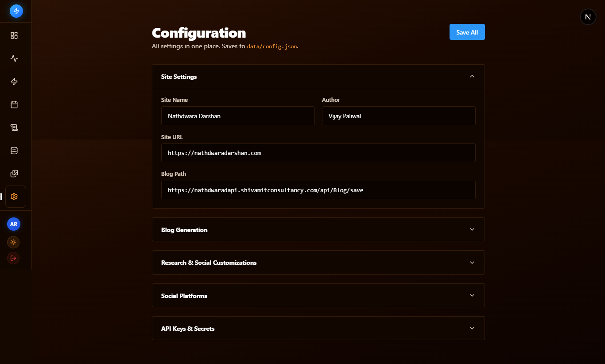This screenshot has height=364, width=605.
Task: Open the dashboard grid icon in sidebar
Action: tap(14, 35)
